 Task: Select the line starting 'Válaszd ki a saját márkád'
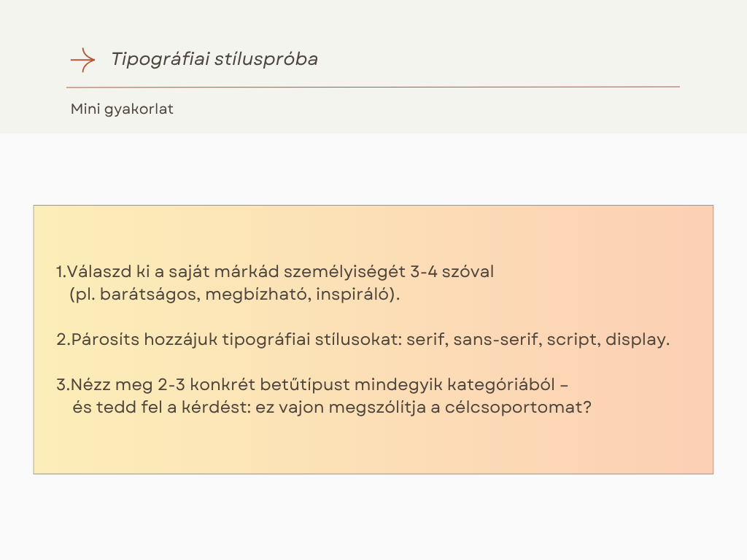[x=280, y=272]
